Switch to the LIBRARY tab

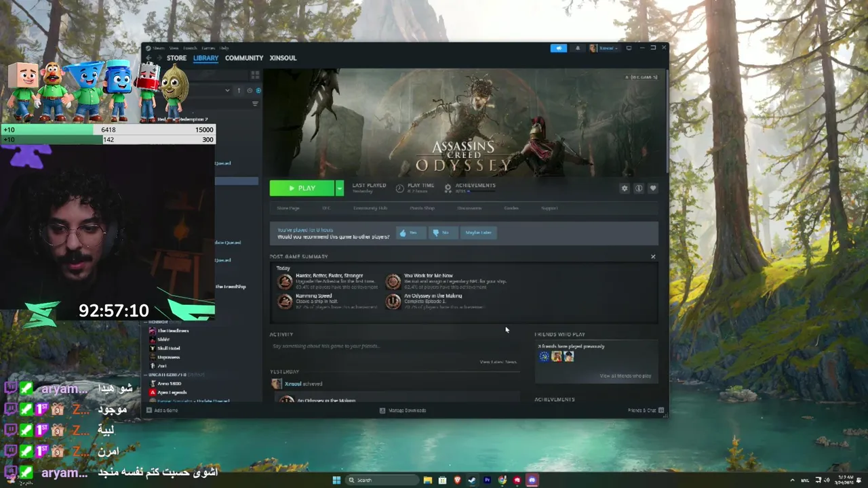pyautogui.click(x=205, y=58)
